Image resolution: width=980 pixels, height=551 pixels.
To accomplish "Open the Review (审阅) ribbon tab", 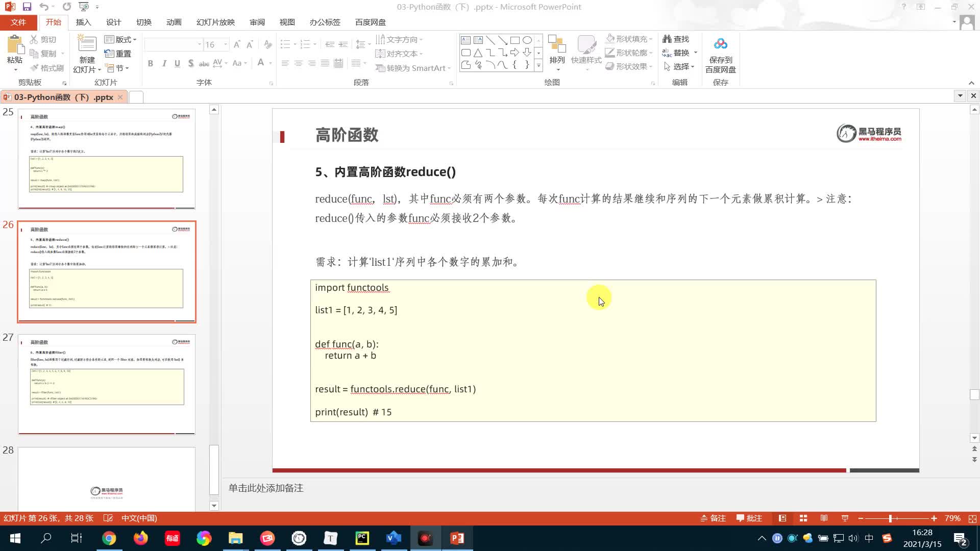I will [257, 22].
